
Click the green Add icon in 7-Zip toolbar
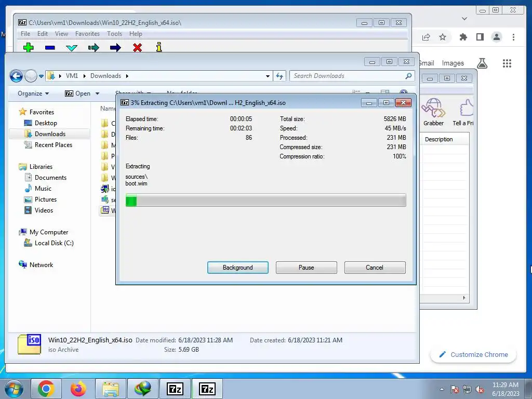[28, 47]
